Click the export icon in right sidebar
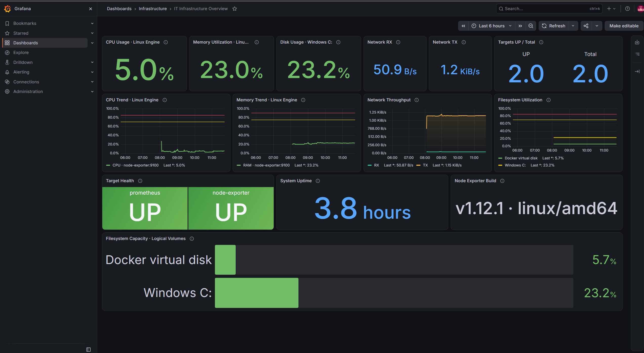This screenshot has height=353, width=644. click(x=637, y=42)
